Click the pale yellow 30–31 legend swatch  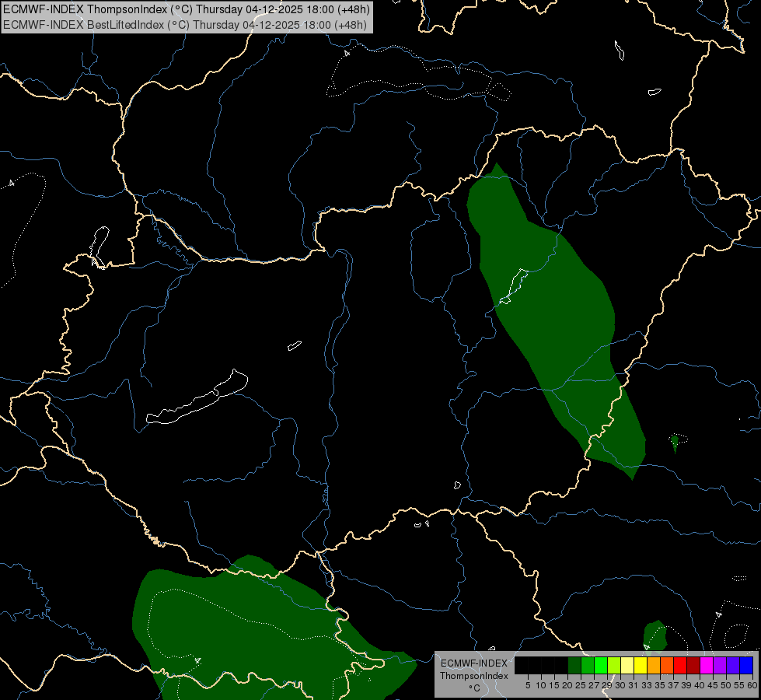[627, 665]
